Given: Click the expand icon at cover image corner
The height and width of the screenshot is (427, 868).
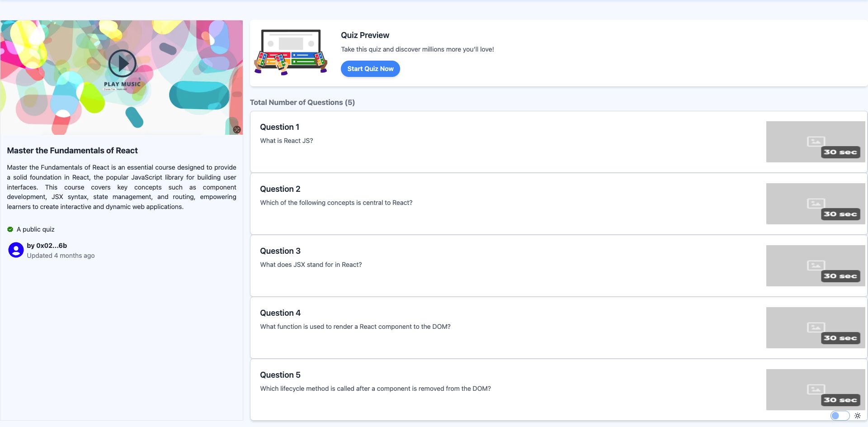Looking at the screenshot, I should (x=237, y=129).
